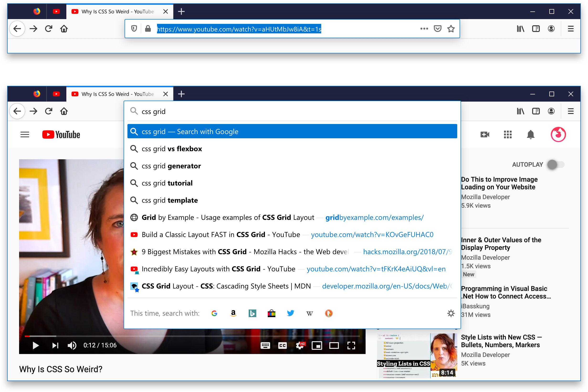Close the YouTube tab in top window
The image size is (588, 392).
(x=165, y=11)
